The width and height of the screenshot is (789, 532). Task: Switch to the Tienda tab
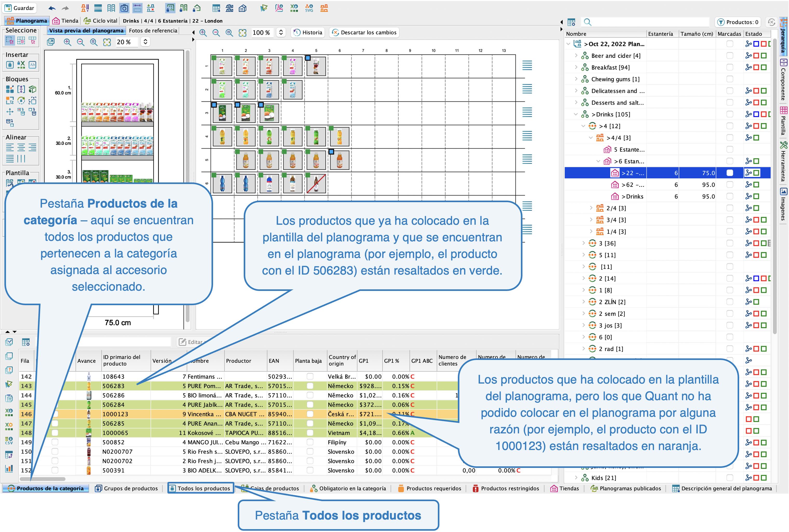point(65,21)
